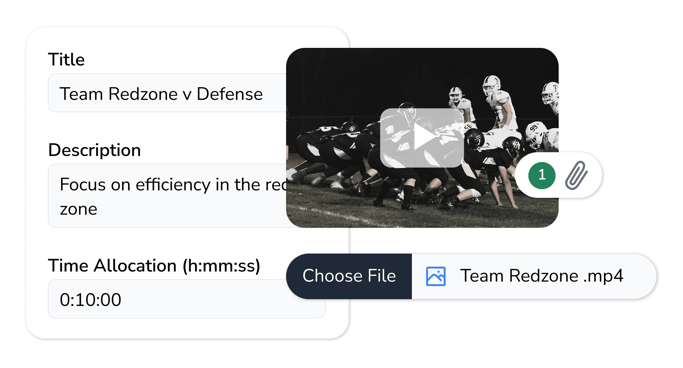Image resolution: width=683 pixels, height=368 pixels.
Task: Click the Title field label
Action: click(66, 60)
